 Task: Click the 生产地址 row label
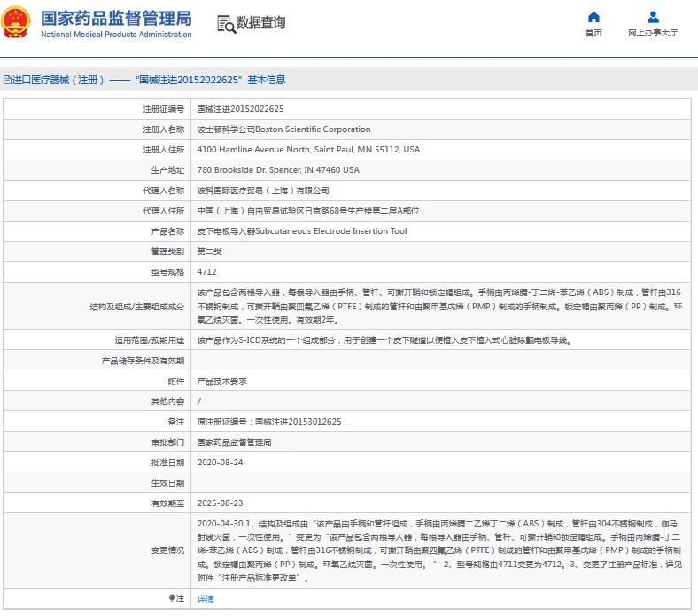click(x=167, y=170)
